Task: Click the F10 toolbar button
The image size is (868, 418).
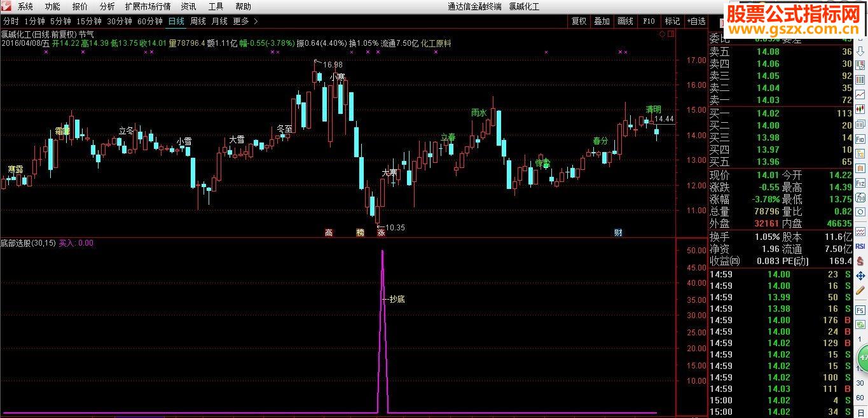Action: pos(649,21)
